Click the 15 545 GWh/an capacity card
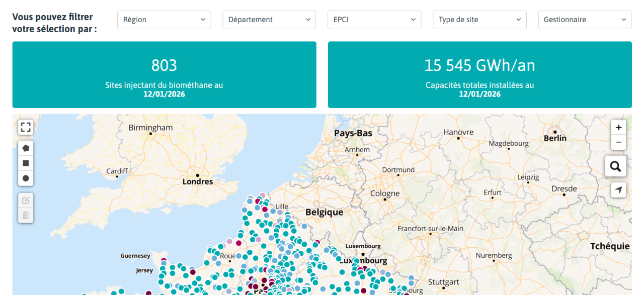The width and height of the screenshot is (644, 295). [x=479, y=75]
